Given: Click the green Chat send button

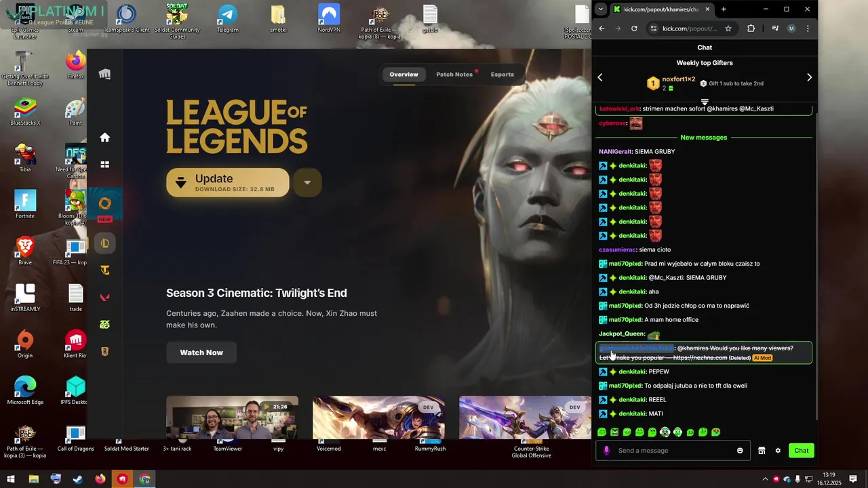Looking at the screenshot, I should tap(802, 451).
